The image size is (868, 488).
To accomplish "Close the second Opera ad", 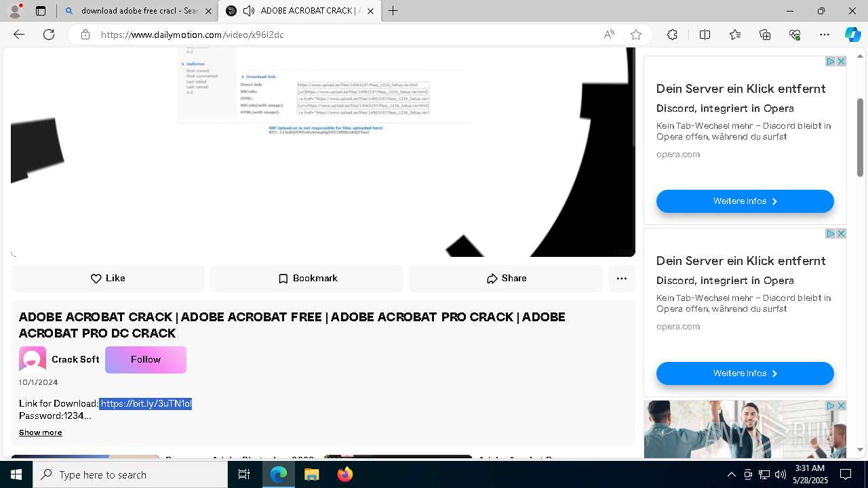I will 841,233.
